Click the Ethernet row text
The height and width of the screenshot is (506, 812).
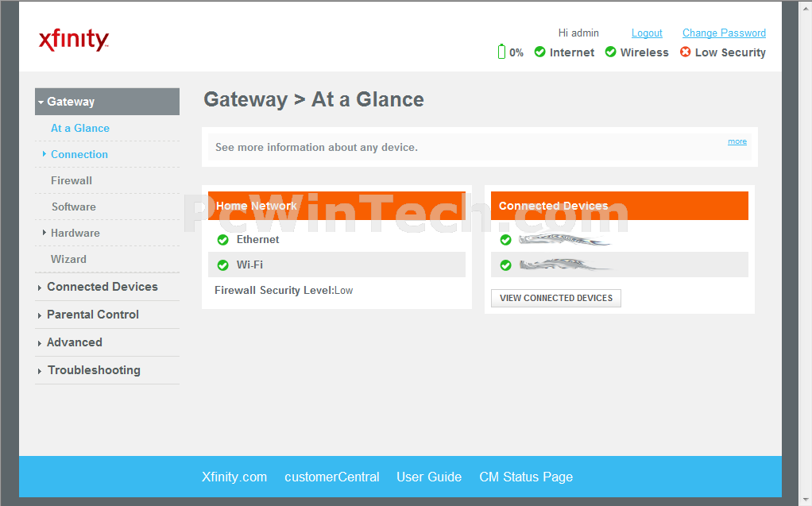click(x=257, y=240)
